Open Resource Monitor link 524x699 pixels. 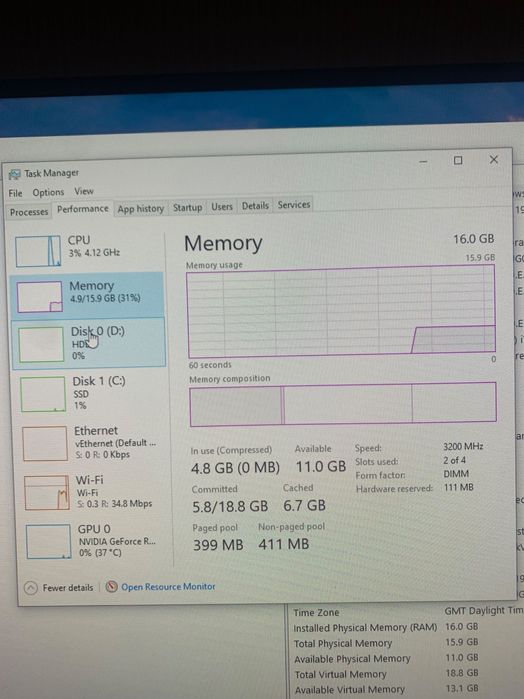(168, 586)
